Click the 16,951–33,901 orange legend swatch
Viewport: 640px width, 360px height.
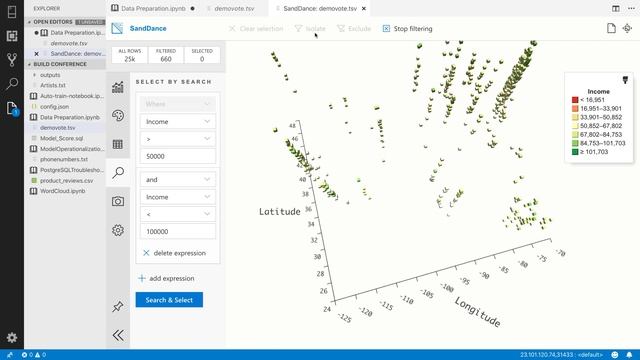pos(575,109)
